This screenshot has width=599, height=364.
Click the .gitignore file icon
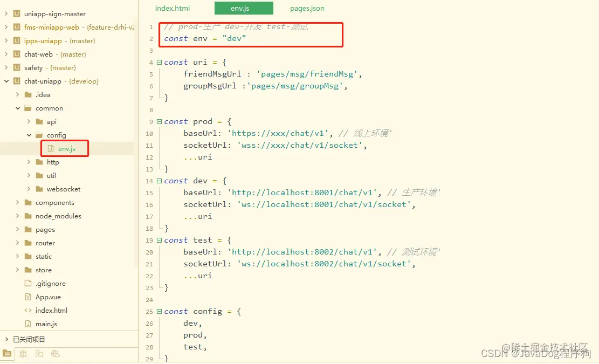pyautogui.click(x=28, y=283)
